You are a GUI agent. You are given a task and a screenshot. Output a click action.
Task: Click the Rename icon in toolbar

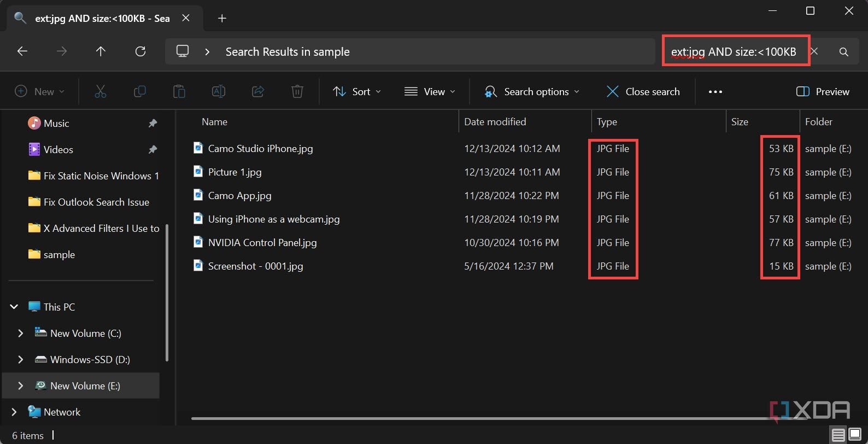[219, 91]
